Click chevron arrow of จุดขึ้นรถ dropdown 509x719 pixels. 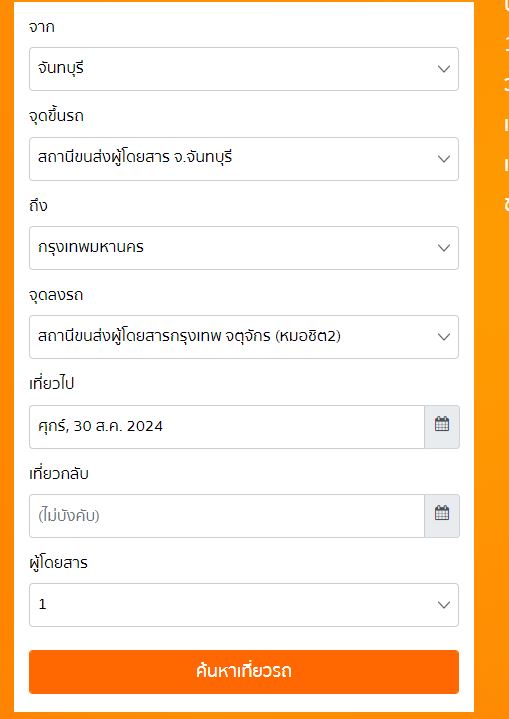click(x=443, y=159)
